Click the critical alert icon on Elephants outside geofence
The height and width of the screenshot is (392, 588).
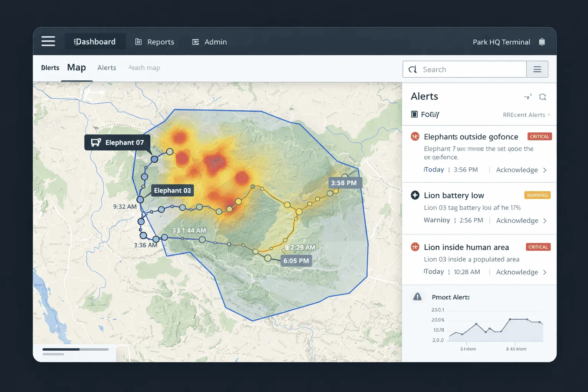pos(415,136)
